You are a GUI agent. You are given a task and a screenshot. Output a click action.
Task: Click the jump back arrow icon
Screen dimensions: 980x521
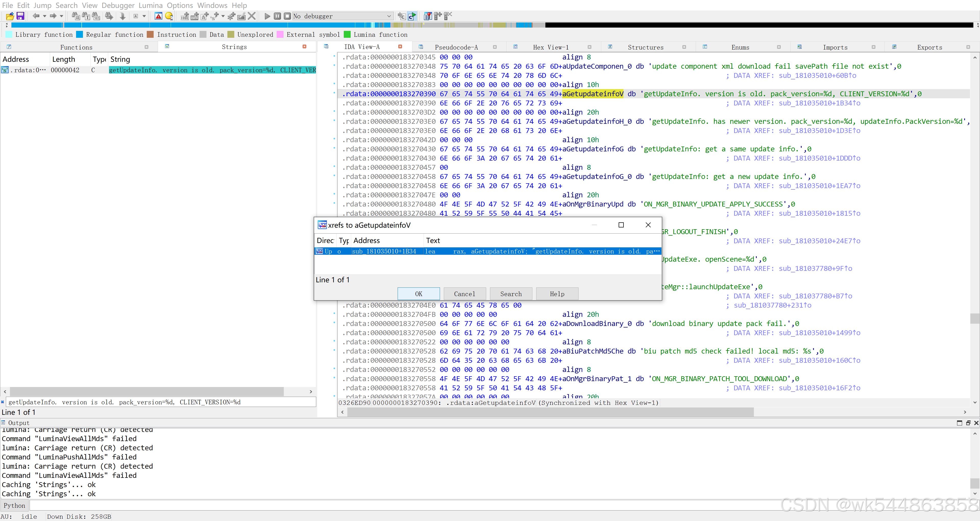[x=36, y=16]
